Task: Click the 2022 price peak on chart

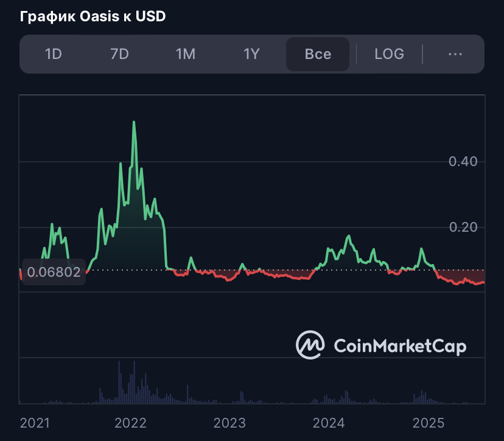Action: (134, 122)
